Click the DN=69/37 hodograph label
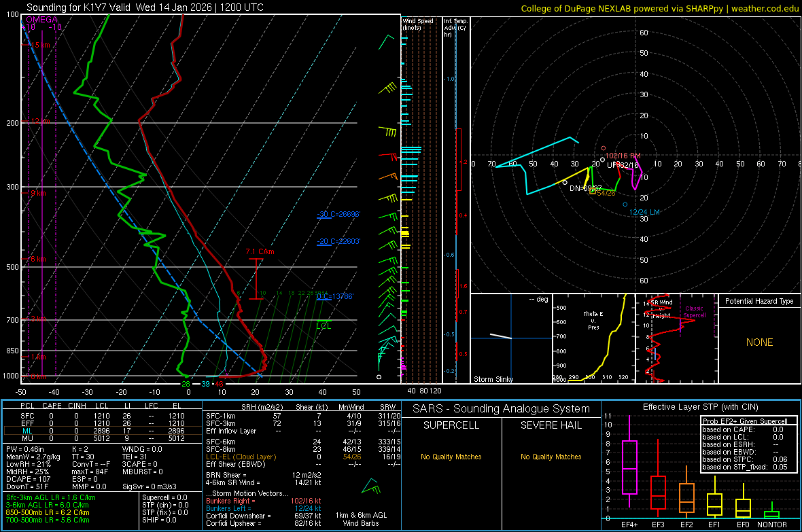The image size is (802, 532). point(586,188)
